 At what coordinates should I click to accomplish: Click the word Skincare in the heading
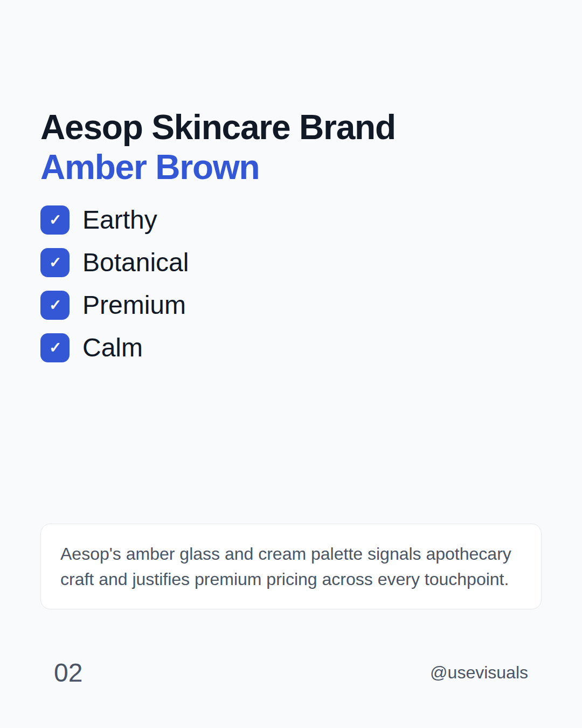click(x=221, y=128)
